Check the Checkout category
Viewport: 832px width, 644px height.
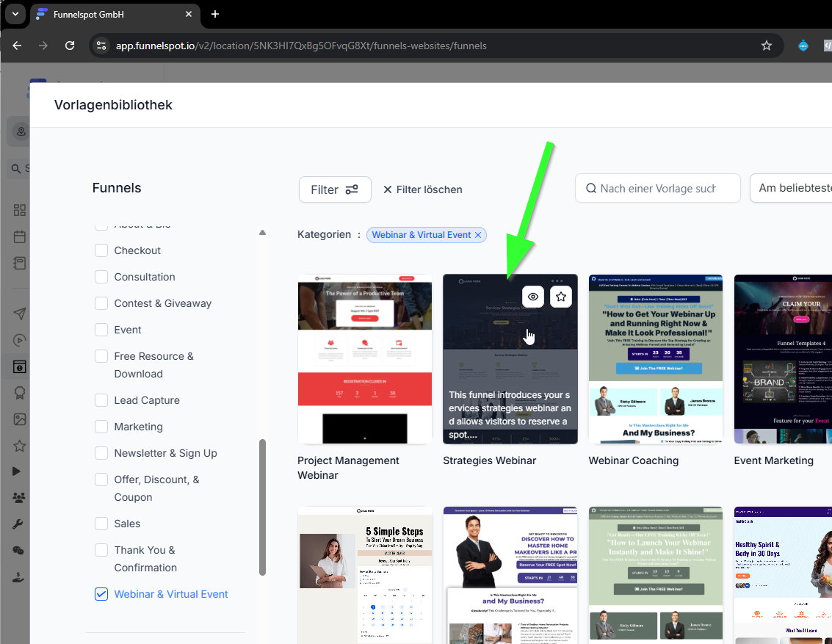coord(101,250)
